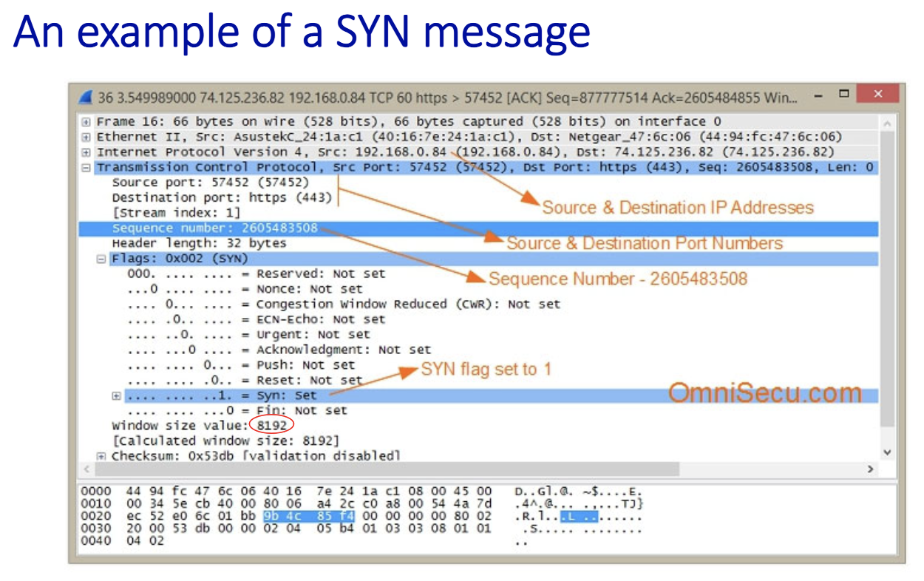Select the Window size value 8192 row
The height and width of the screenshot is (581, 924).
200,425
